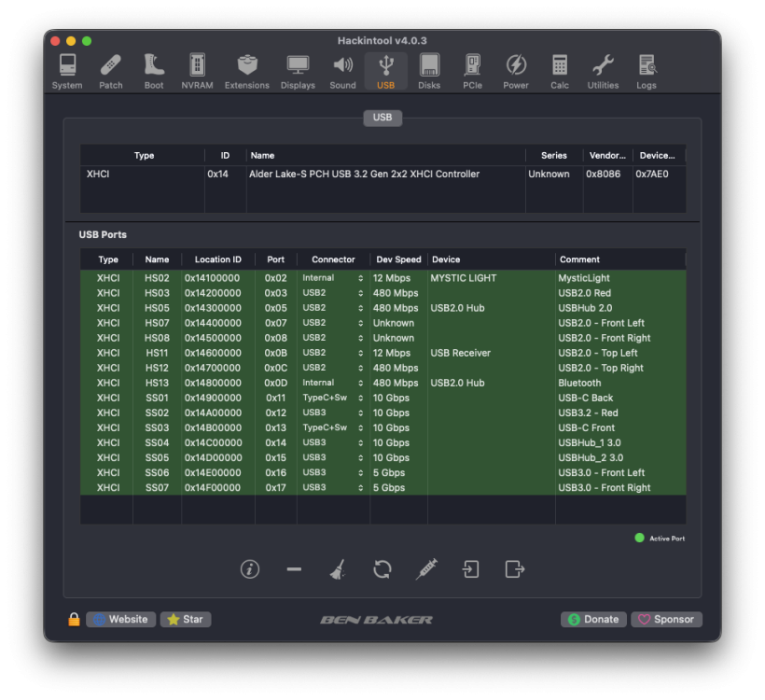Open the Calc section icon
This screenshot has width=765, height=700.
click(x=560, y=71)
